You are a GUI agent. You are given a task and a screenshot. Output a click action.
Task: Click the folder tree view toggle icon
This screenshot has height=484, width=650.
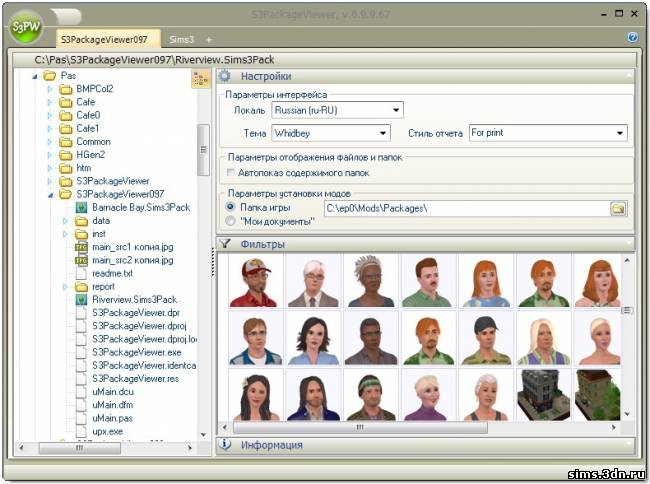(199, 79)
